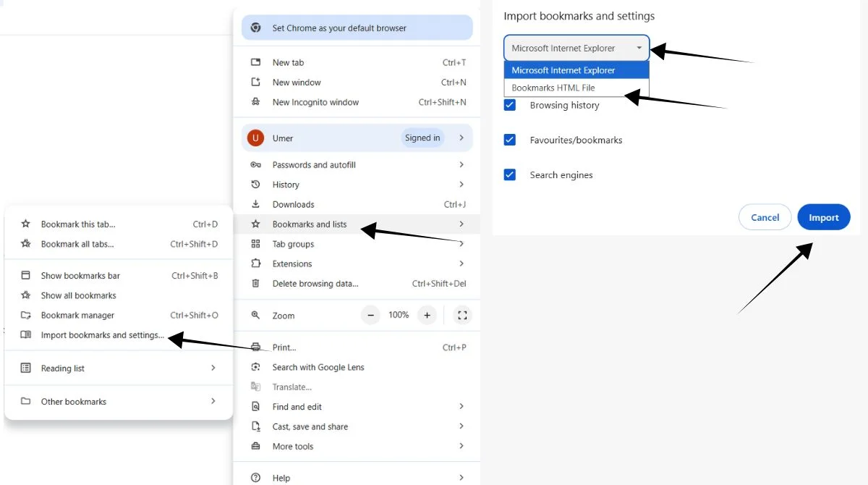The image size is (868, 485).
Task: Expand the Cast, save and share arrow
Action: 461,426
